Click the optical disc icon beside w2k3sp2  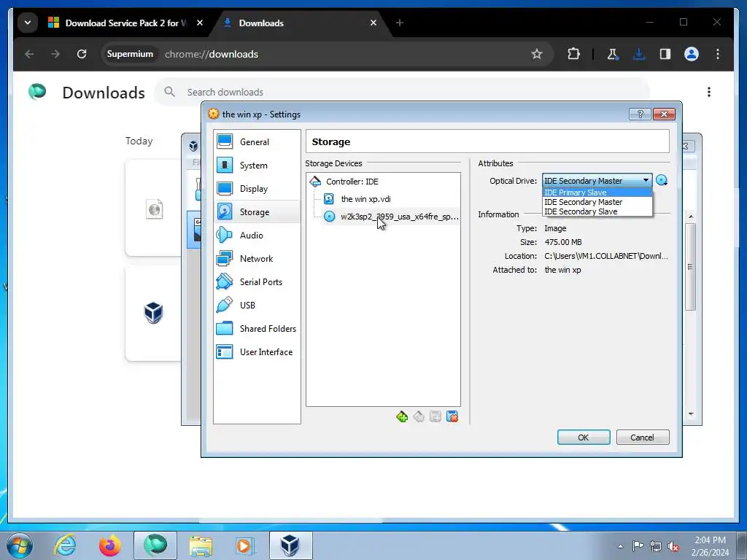(329, 217)
